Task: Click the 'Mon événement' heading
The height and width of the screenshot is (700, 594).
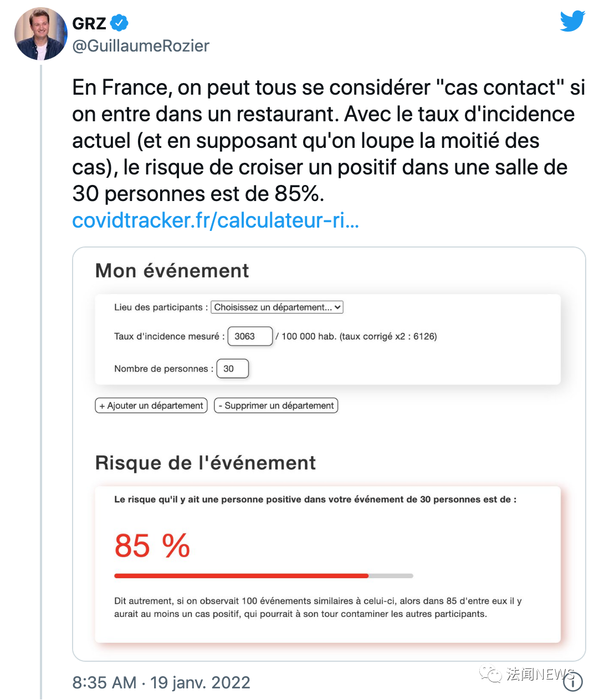Action: [x=172, y=271]
